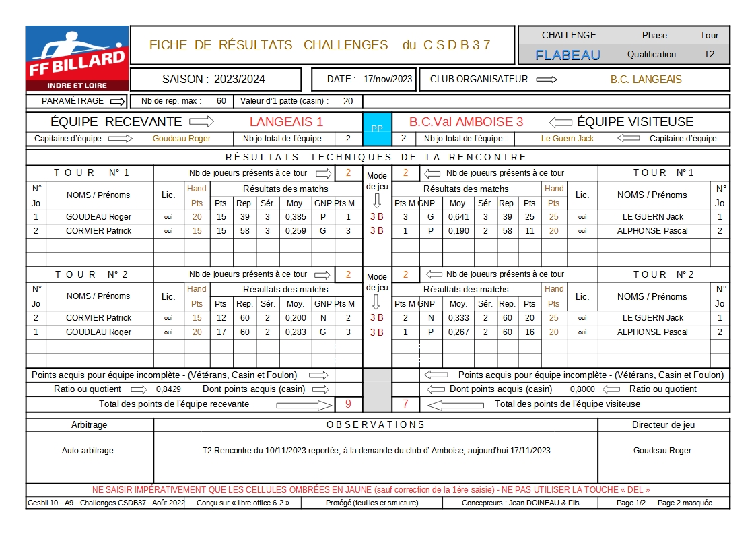Viewport: 756px width, 535px height.
Task: Click the arrow before the right Dont points acquis (casin)
Action: pyautogui.click(x=436, y=389)
